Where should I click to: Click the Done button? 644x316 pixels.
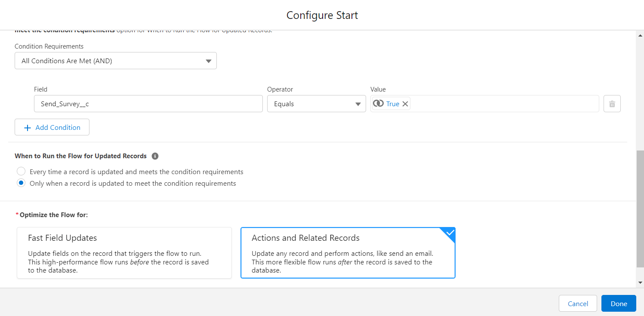pos(618,303)
